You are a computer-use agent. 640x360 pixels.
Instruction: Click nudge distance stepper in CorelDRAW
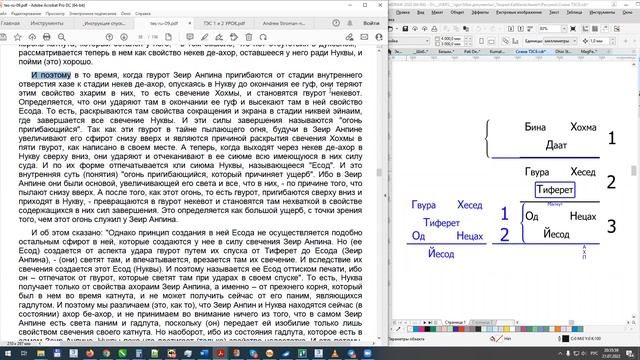coord(613,41)
